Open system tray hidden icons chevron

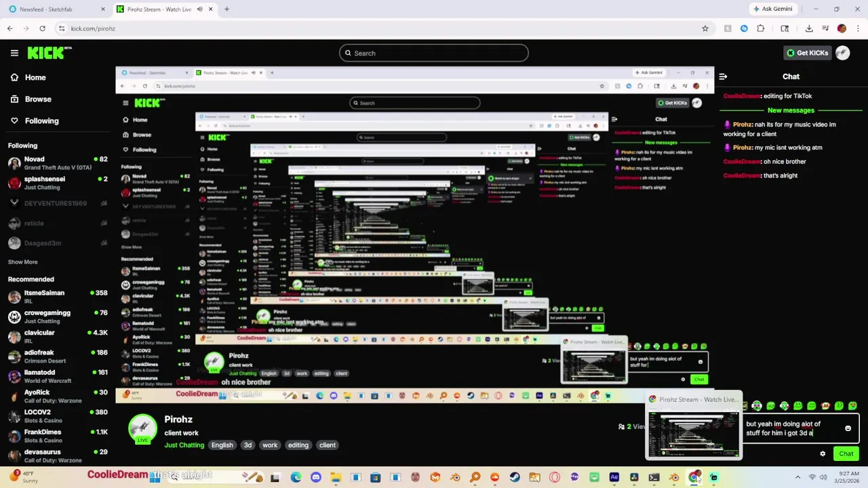tap(797, 477)
